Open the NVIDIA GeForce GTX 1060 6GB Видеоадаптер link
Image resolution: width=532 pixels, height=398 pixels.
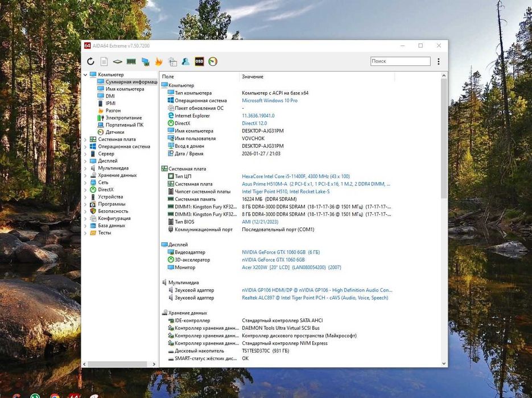[x=281, y=252]
